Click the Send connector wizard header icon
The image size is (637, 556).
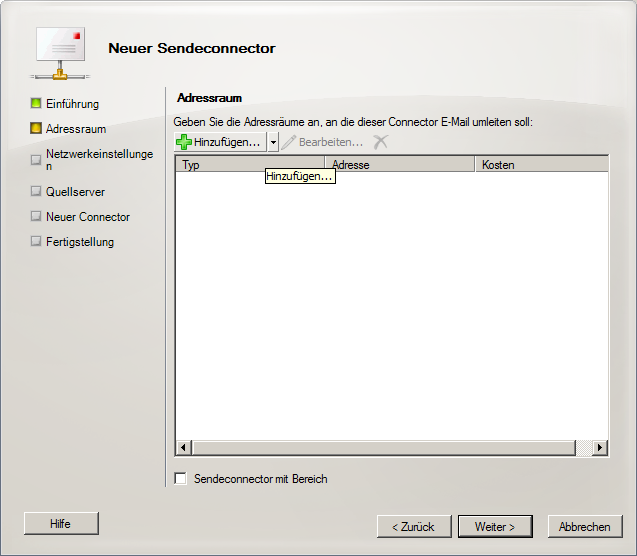[60, 53]
